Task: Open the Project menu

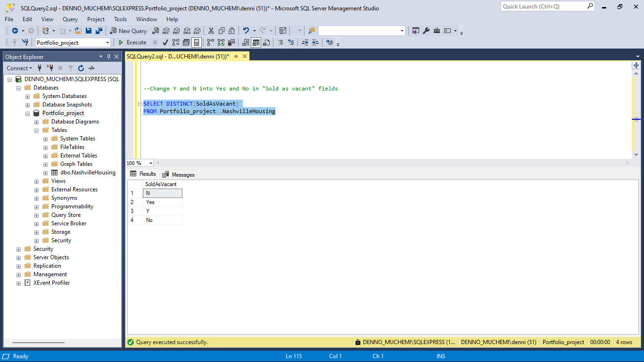Action: 96,19
